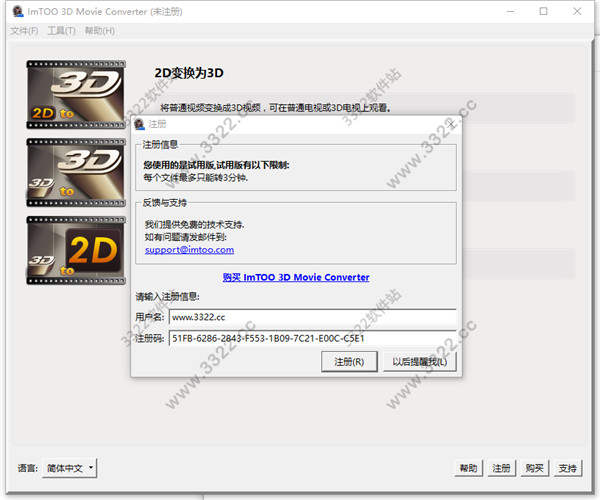Viewport: 600px width, 500px height.
Task: Select the 3D to 2D conversion icon
Action: click(x=76, y=251)
